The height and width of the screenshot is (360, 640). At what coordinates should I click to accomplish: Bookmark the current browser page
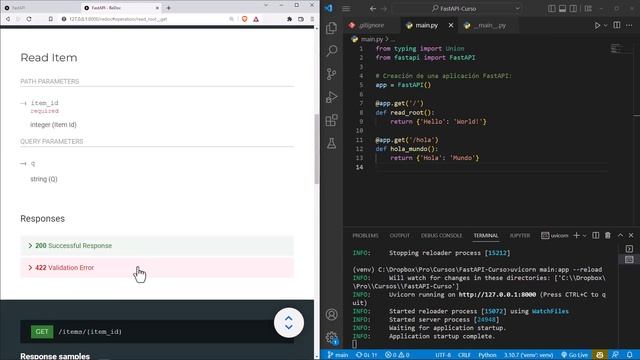point(51,19)
